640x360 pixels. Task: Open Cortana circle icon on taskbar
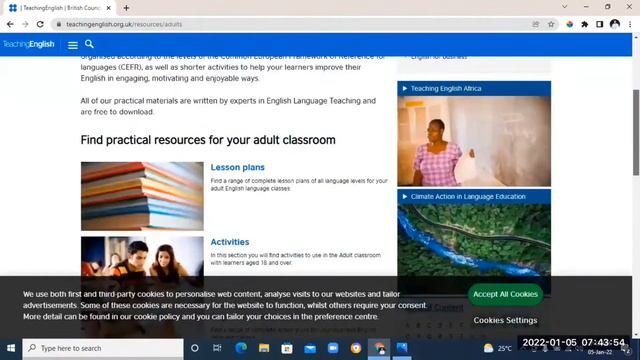pos(195,348)
